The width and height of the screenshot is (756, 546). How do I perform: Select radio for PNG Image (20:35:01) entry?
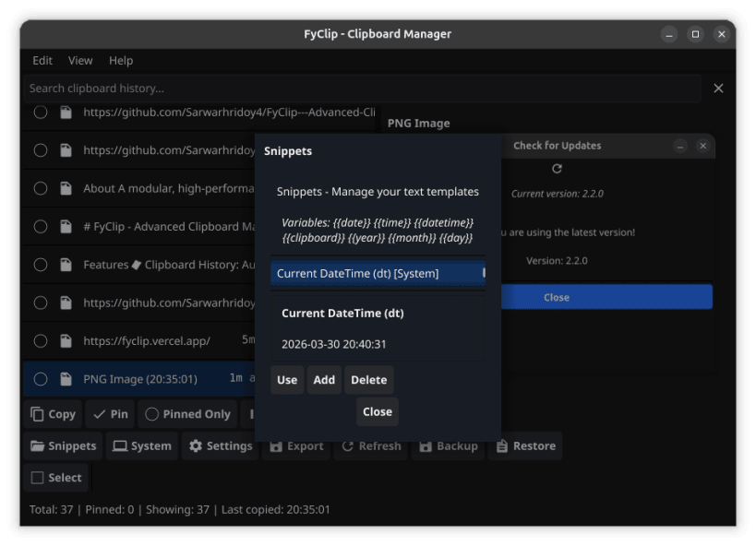pyautogui.click(x=41, y=379)
